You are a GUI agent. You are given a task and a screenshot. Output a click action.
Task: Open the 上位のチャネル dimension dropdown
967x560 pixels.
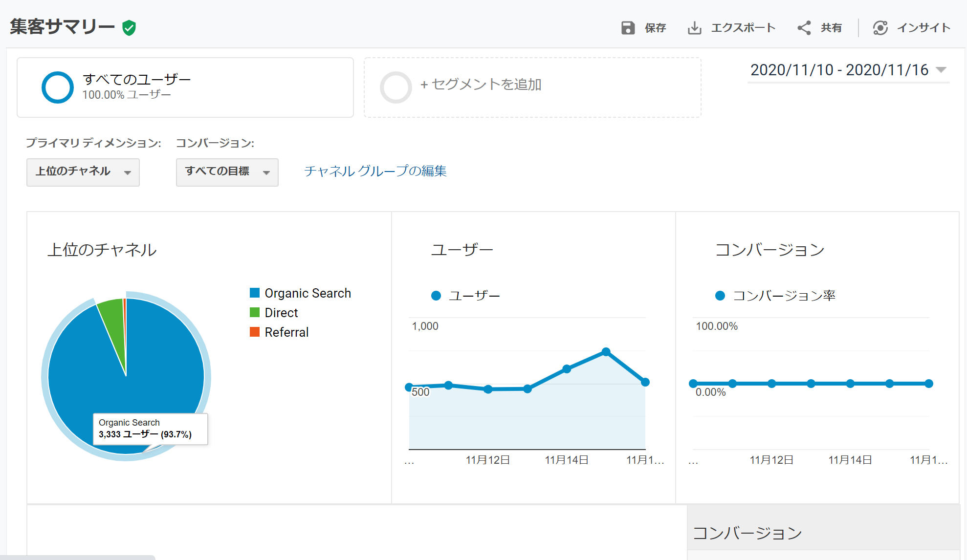(83, 172)
